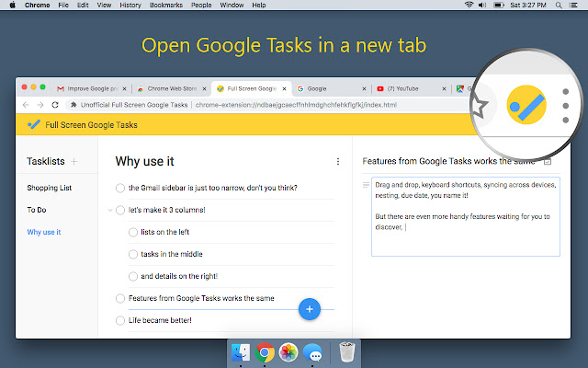Select the Shopping List tasklist
The height and width of the screenshot is (368, 588).
click(49, 188)
